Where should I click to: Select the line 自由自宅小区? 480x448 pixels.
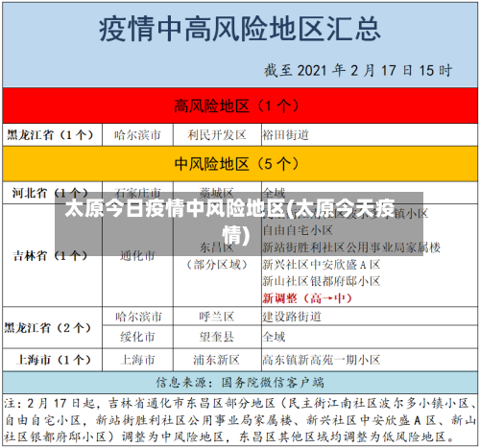point(298,230)
